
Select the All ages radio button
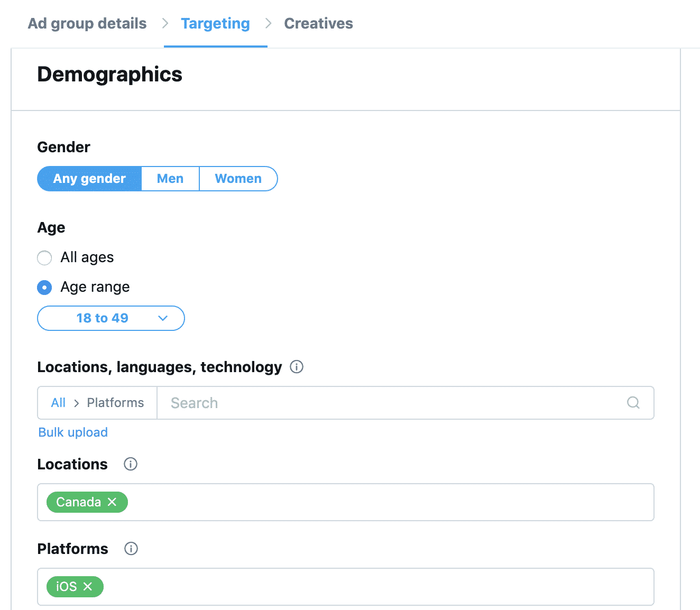tap(44, 257)
